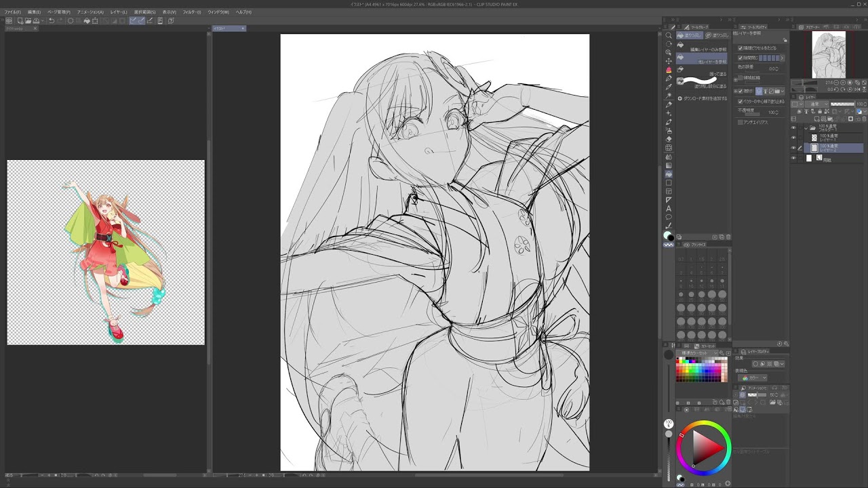Select 囲って塗る sub tool
868x488 pixels.
point(702,70)
